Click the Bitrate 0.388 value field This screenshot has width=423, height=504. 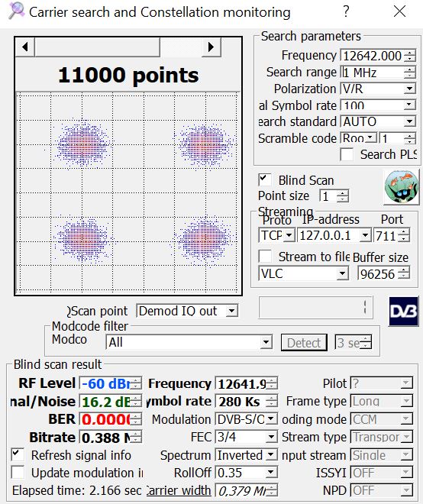click(106, 438)
